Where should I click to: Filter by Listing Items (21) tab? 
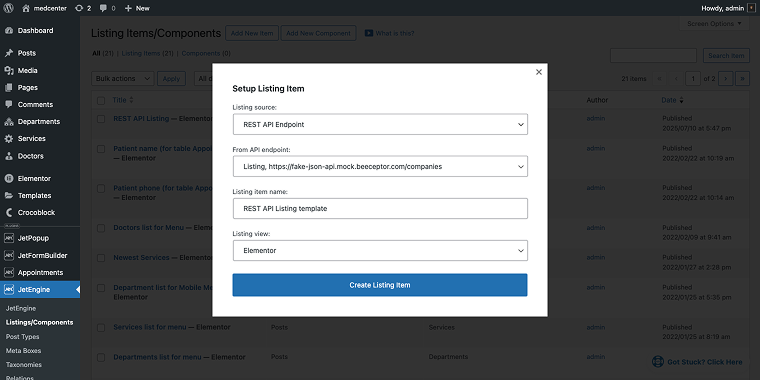[147, 53]
